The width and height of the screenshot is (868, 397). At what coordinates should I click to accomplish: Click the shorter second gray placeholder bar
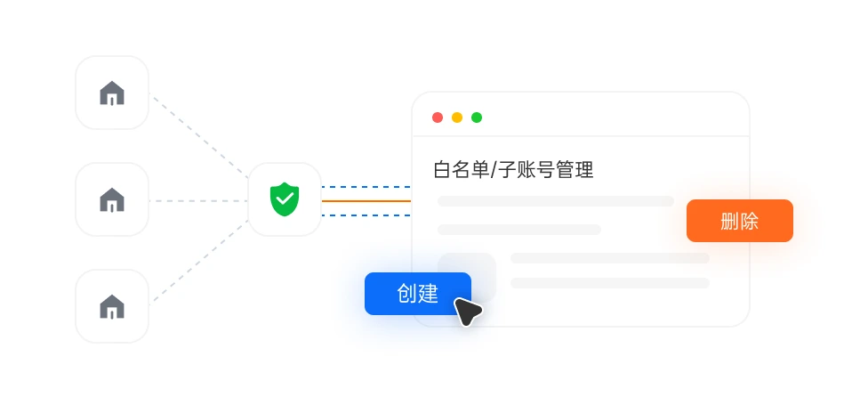[519, 230]
